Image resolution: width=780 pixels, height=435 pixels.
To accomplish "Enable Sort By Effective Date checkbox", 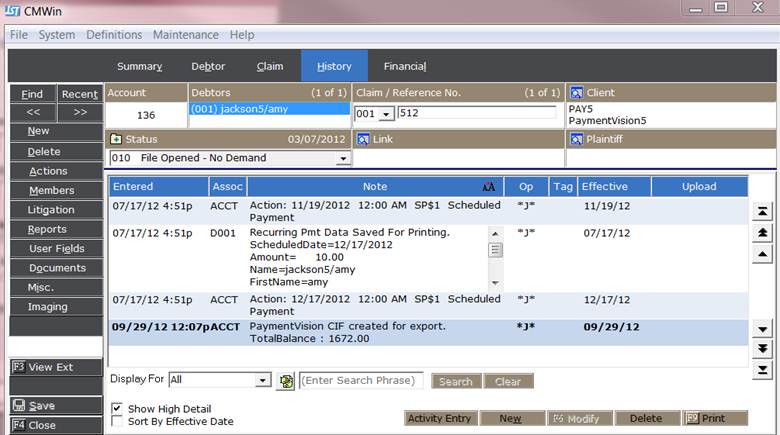I will (x=117, y=421).
